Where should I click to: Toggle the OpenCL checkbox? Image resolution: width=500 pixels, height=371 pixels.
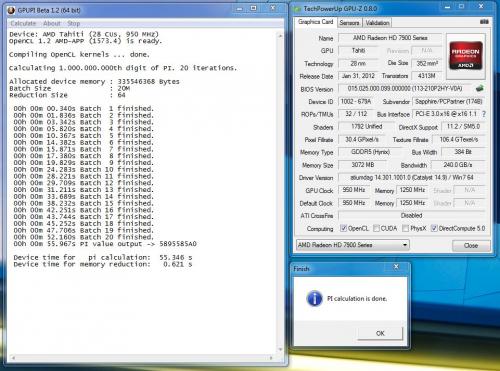343,228
